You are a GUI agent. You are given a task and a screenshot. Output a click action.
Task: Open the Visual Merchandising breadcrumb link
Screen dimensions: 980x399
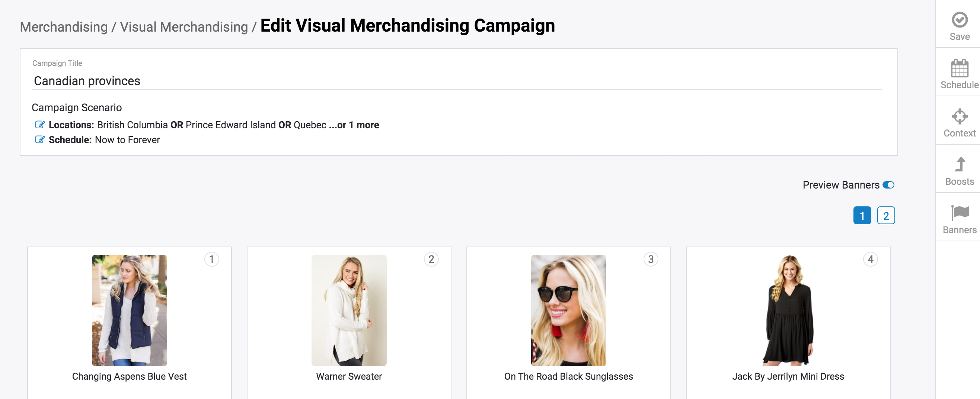pos(184,27)
